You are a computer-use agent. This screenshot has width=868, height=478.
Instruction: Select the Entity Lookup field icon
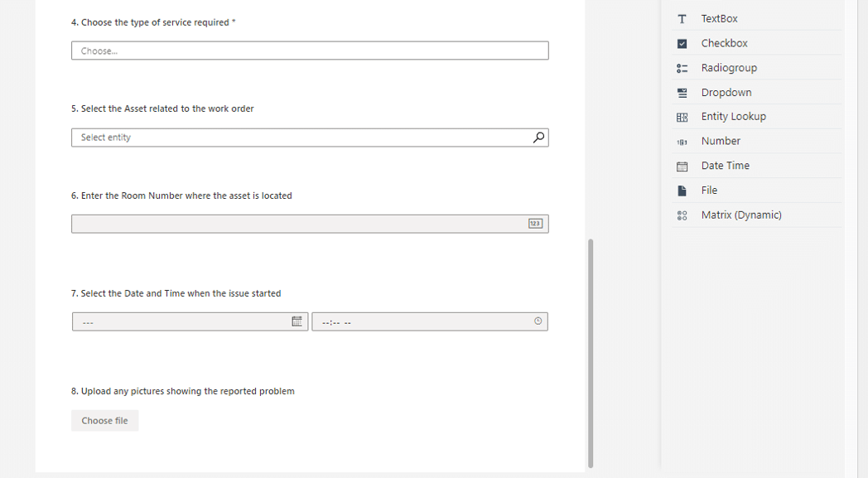(682, 116)
